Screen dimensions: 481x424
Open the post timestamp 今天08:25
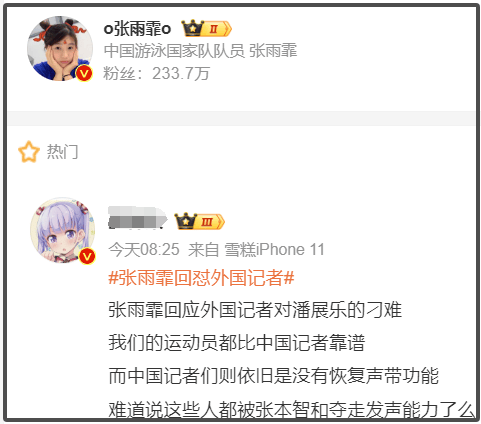pos(144,249)
